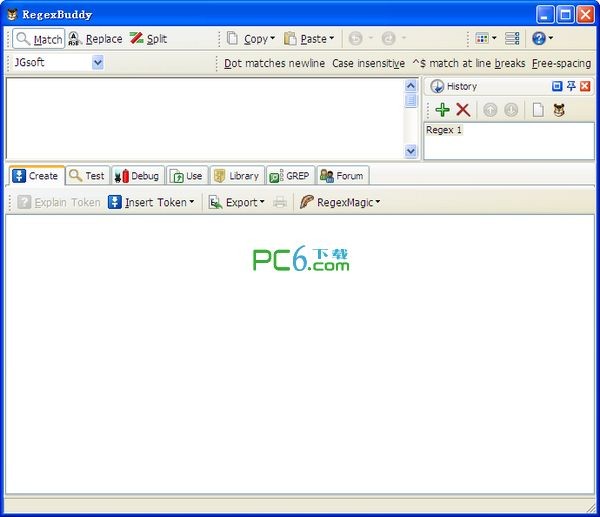Image resolution: width=600 pixels, height=517 pixels.
Task: Click the RegexBuddy mascot icon in History
Action: (x=559, y=110)
